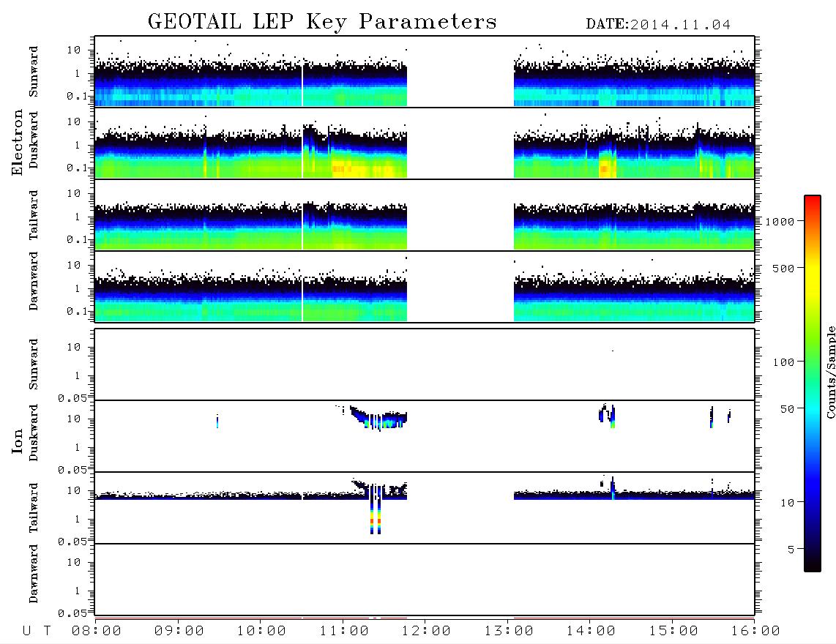
Task: Select the Electron Duskward axis label
Action: (34, 141)
